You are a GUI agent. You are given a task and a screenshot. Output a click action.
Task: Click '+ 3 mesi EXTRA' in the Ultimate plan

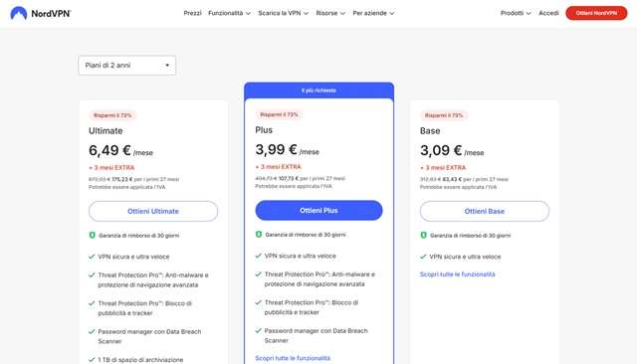111,168
